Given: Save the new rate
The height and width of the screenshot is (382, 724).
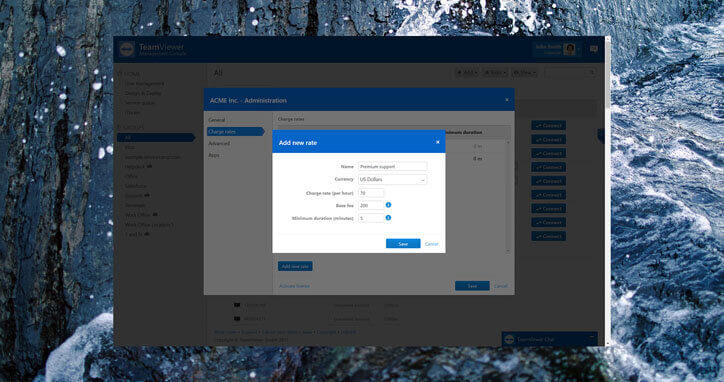Looking at the screenshot, I should pos(403,243).
